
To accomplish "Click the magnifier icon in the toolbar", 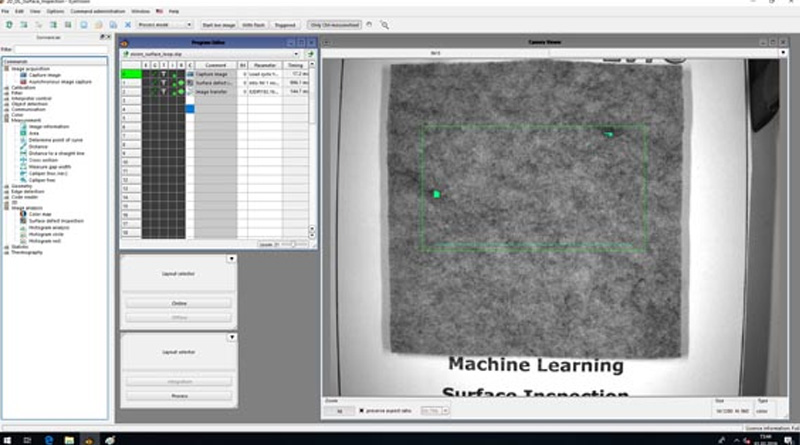I will tap(384, 24).
